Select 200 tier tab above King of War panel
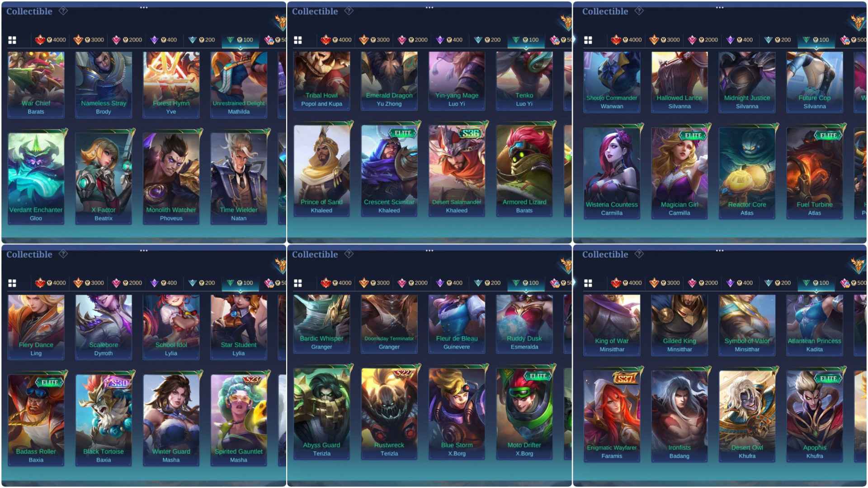The width and height of the screenshot is (868, 488). coord(778,283)
